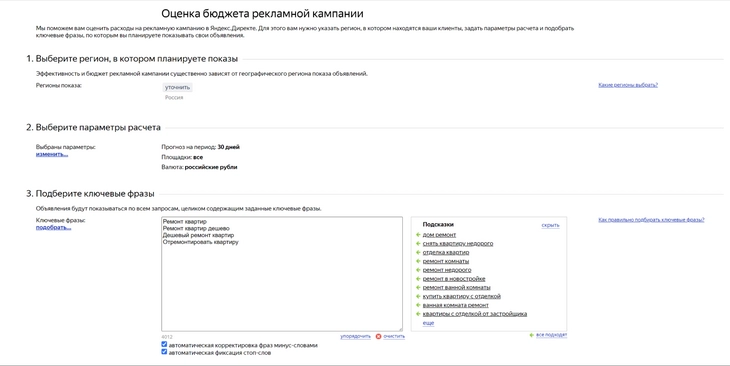Click the green arrow beside 'снять квартиру недорого'
The height and width of the screenshot is (366, 730).
[x=418, y=244]
